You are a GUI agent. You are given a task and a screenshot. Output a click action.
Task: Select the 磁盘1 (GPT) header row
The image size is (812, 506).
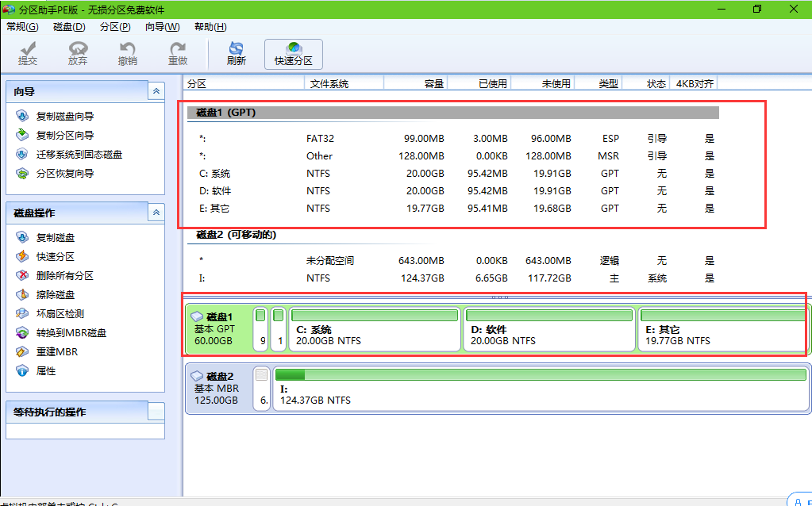tap(453, 113)
